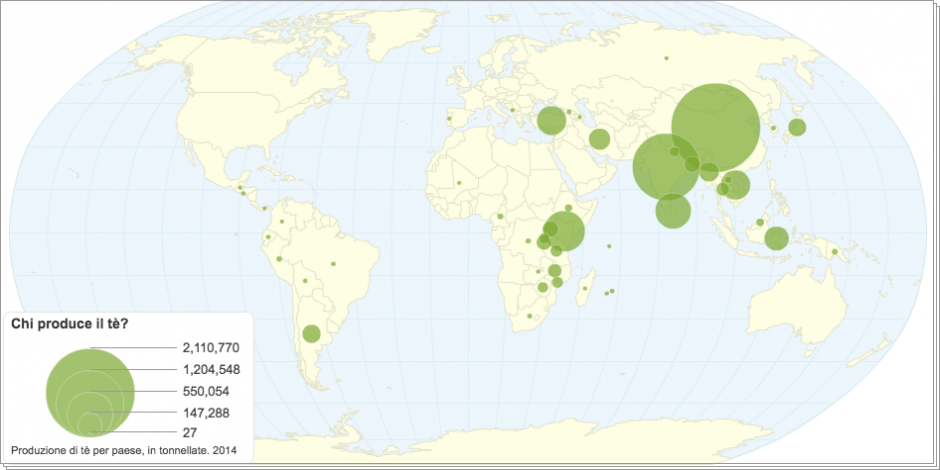This screenshot has width=940, height=470.
Task: Click the Turkey tea production bubble
Action: (551, 121)
